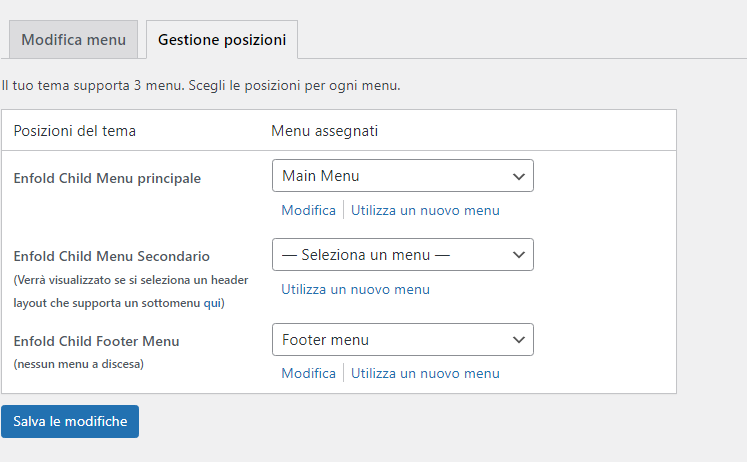Click Modifica link under Footer menu
747x462 pixels.
click(308, 373)
